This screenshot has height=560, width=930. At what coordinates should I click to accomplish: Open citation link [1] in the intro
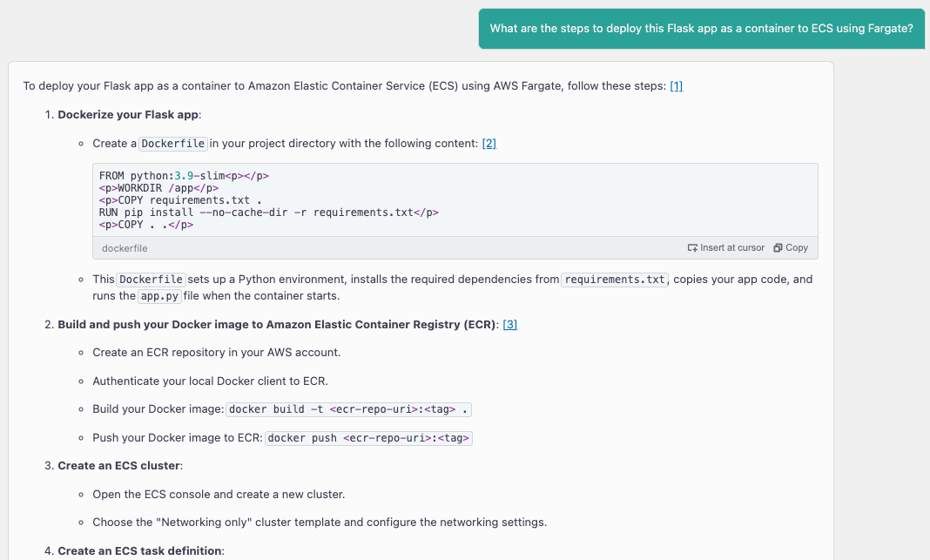coord(676,86)
